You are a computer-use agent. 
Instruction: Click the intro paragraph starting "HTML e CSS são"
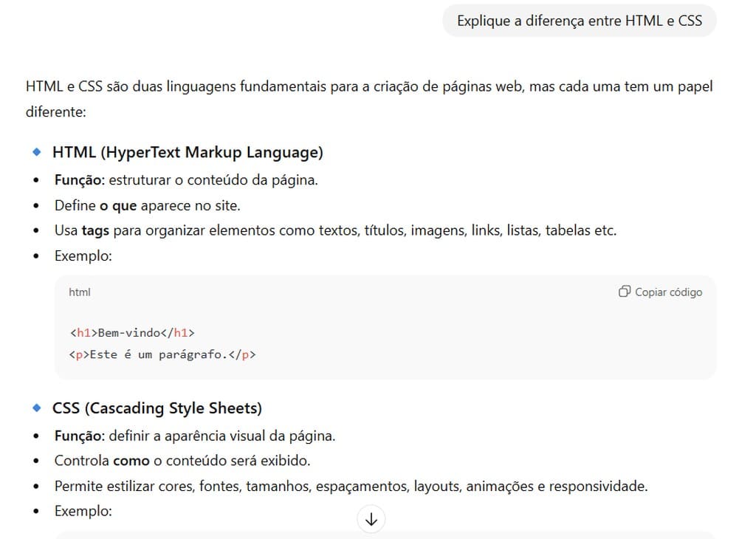(x=369, y=99)
